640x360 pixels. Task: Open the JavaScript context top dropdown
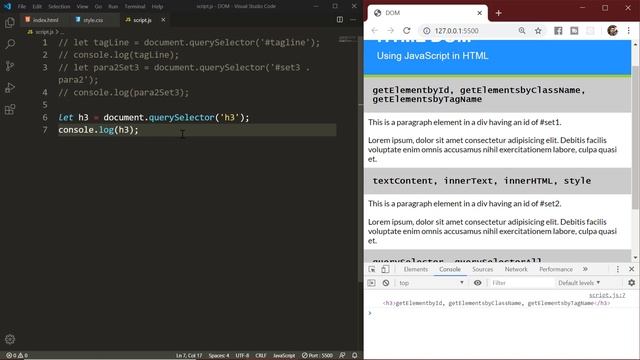pos(431,283)
